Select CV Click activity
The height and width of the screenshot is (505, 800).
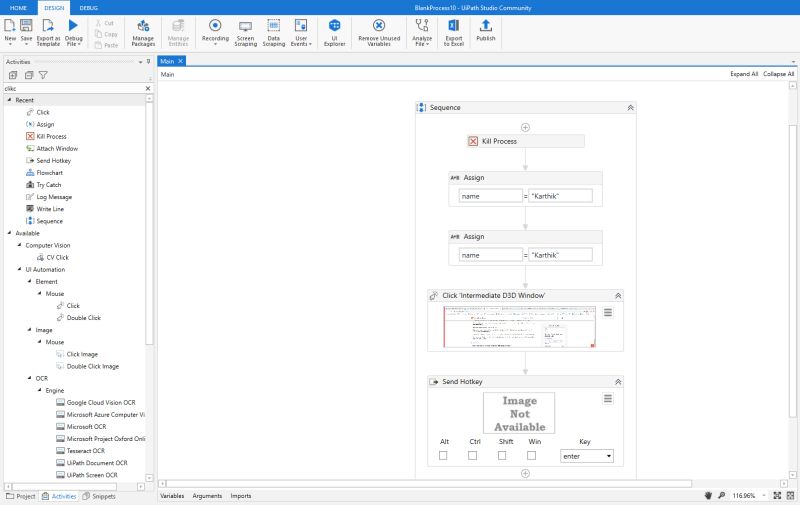pyautogui.click(x=53, y=257)
